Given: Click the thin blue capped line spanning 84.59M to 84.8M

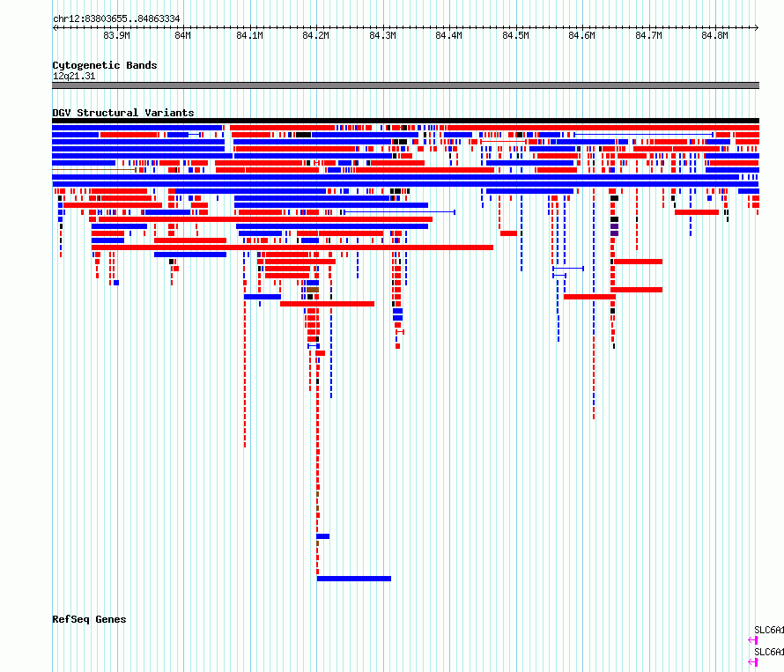Looking at the screenshot, I should click(x=644, y=135).
